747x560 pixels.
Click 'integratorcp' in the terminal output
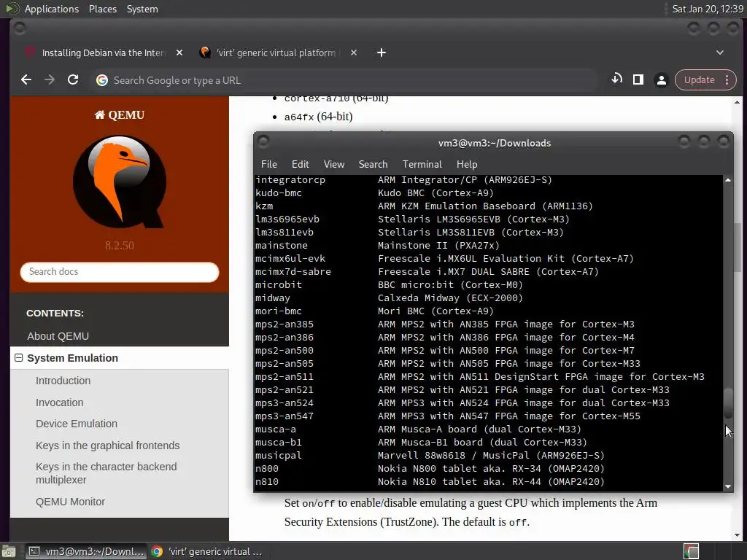click(290, 180)
